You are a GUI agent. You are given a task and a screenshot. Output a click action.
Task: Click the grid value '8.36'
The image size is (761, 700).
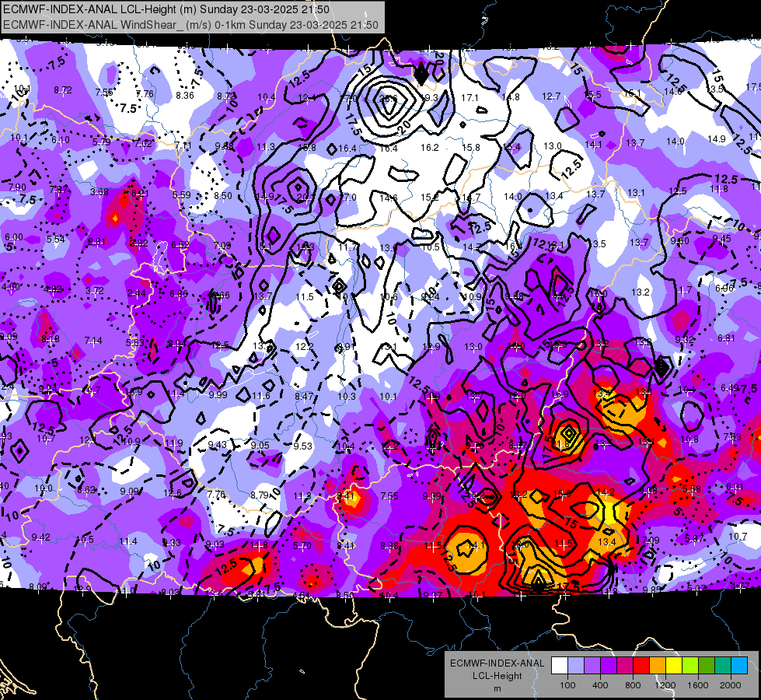point(185,96)
